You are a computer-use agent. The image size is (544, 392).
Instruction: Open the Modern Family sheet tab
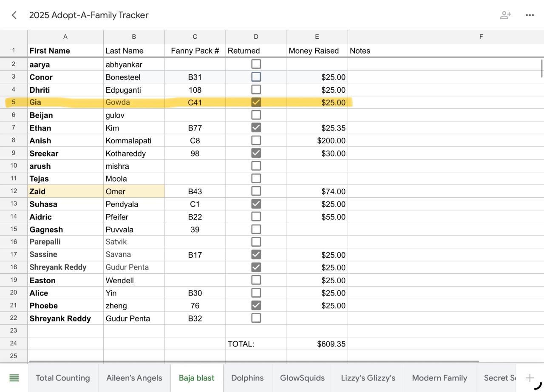pyautogui.click(x=439, y=378)
